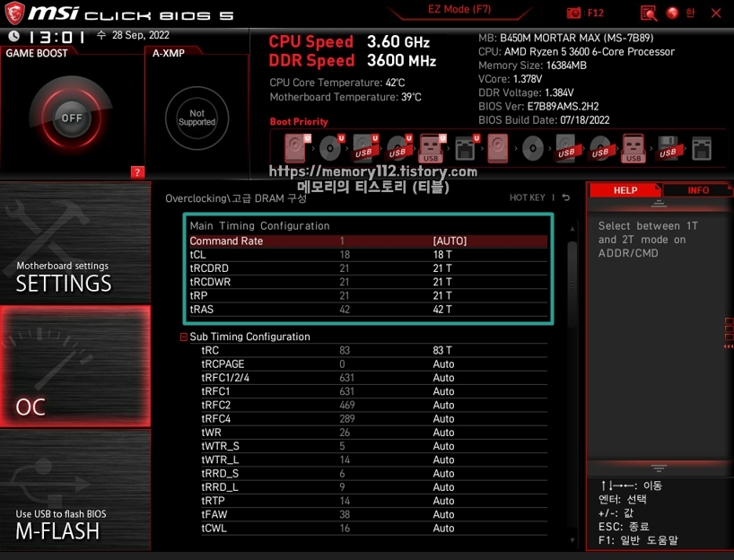Select the UEFI USB key boot icon
The image size is (734, 560).
coord(433,149)
